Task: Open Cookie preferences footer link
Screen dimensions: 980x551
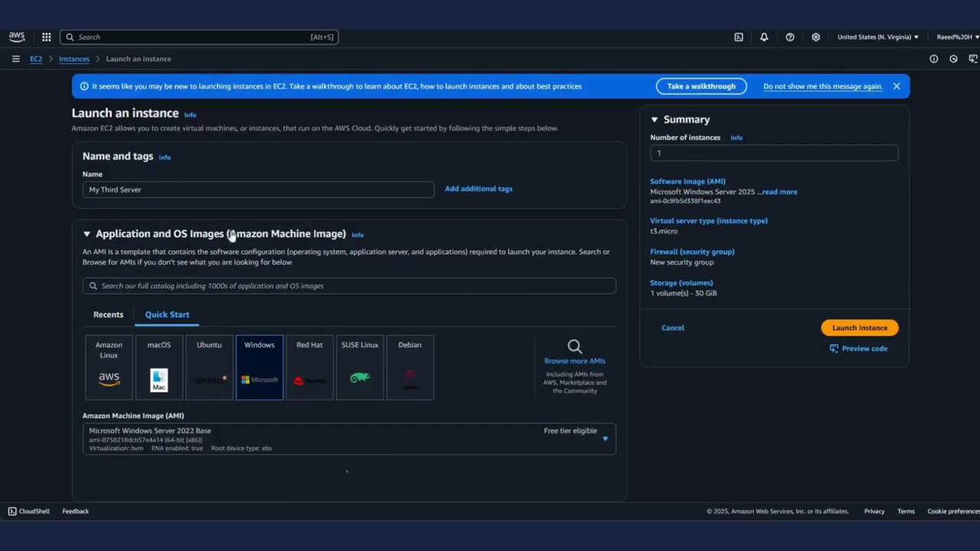Action: [953, 511]
